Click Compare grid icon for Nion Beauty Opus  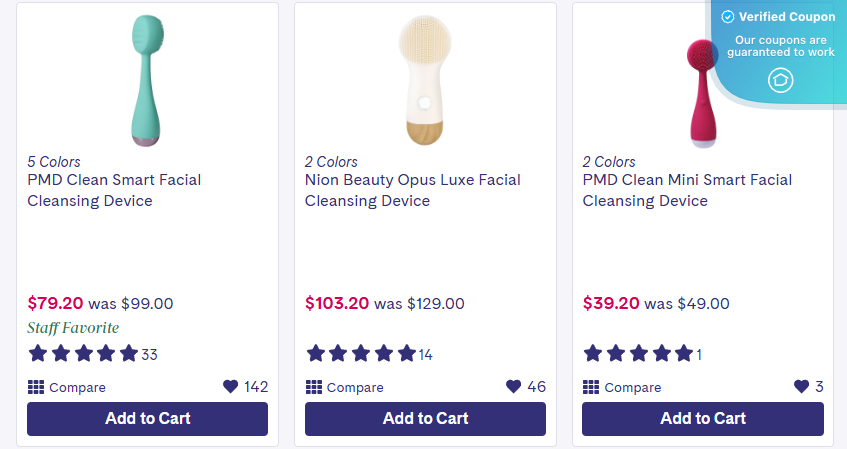coord(313,387)
